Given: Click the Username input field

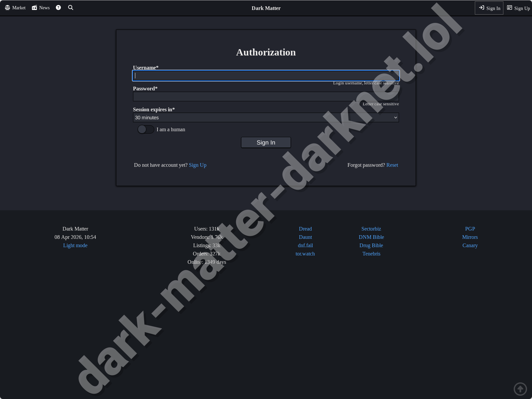Looking at the screenshot, I should (266, 75).
